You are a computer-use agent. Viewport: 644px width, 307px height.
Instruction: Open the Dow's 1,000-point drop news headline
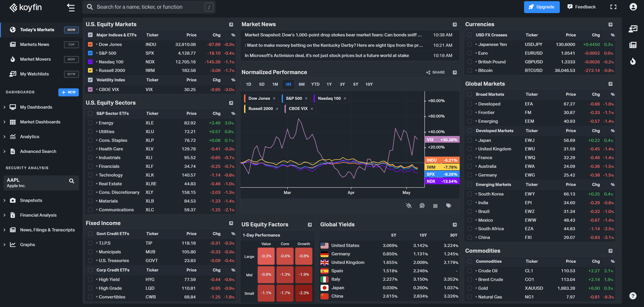coord(333,35)
